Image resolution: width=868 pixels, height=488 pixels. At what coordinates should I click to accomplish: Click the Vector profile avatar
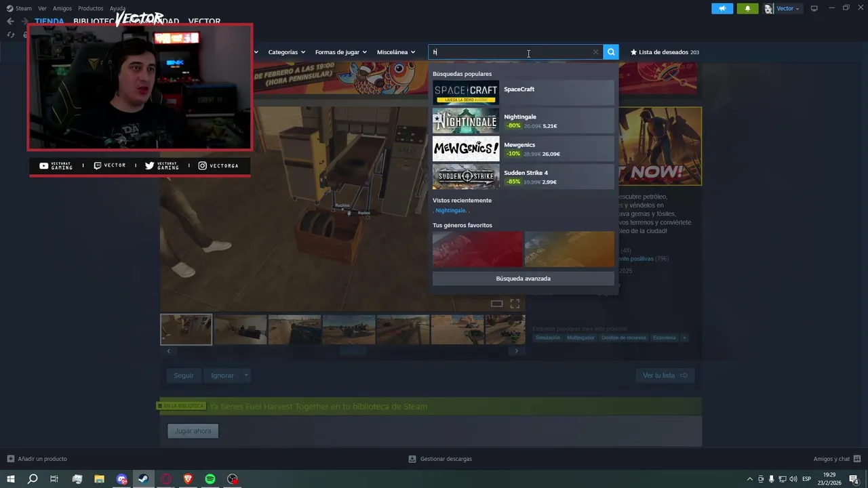pos(768,8)
